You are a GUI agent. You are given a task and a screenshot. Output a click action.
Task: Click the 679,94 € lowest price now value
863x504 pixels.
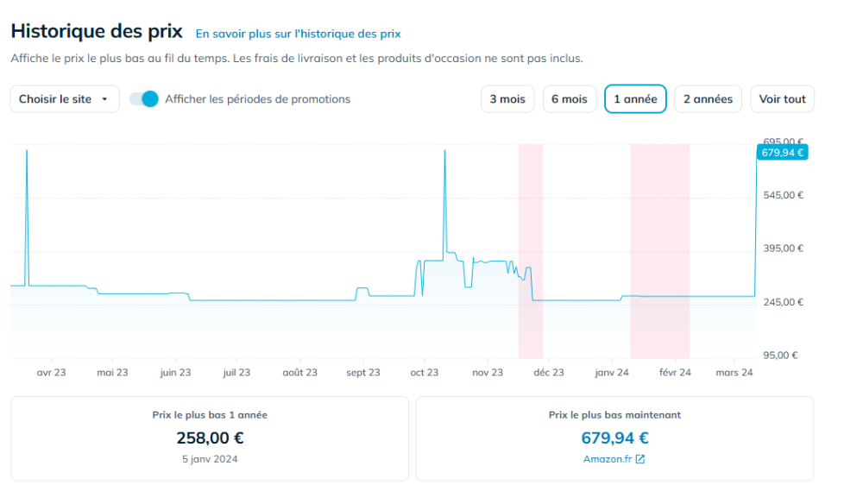(x=614, y=438)
